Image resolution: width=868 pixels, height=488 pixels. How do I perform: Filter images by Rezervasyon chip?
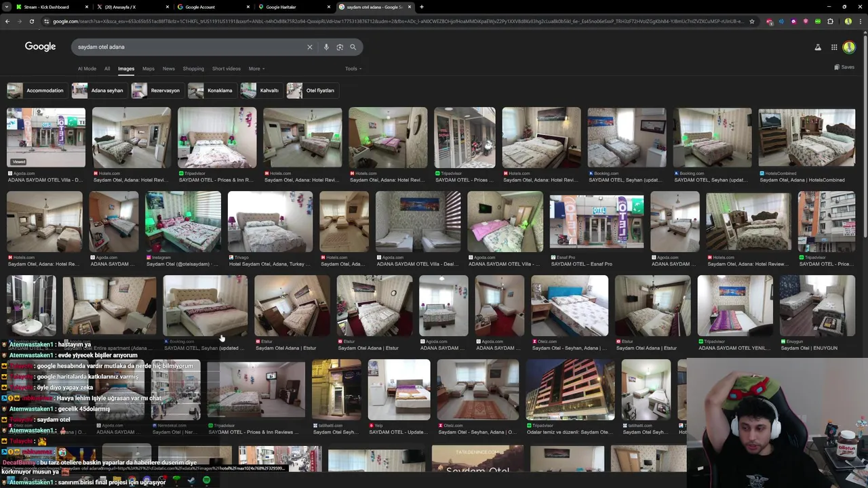(157, 90)
